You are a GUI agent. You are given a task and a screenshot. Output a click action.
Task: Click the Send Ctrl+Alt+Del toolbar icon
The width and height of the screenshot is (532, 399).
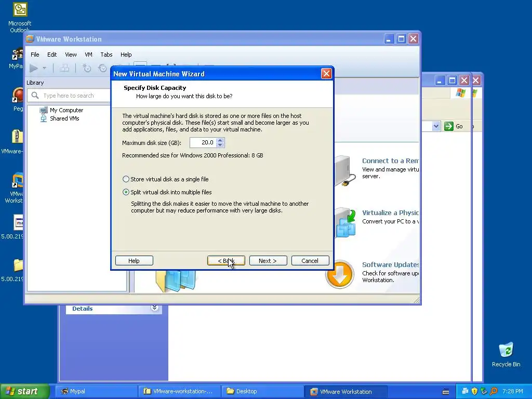pos(64,68)
